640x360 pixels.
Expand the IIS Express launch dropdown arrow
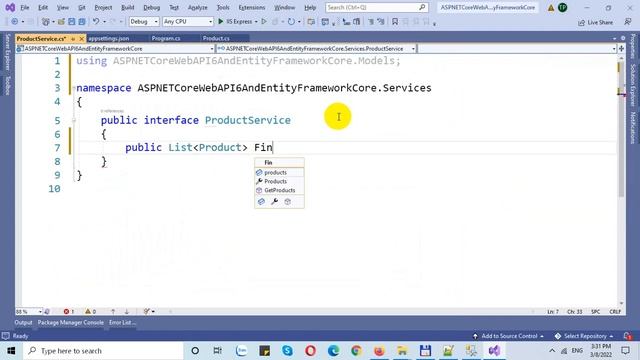tap(256, 22)
